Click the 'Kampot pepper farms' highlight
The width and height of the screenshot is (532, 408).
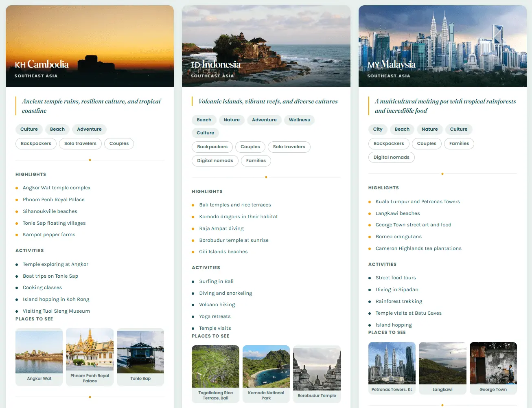49,235
